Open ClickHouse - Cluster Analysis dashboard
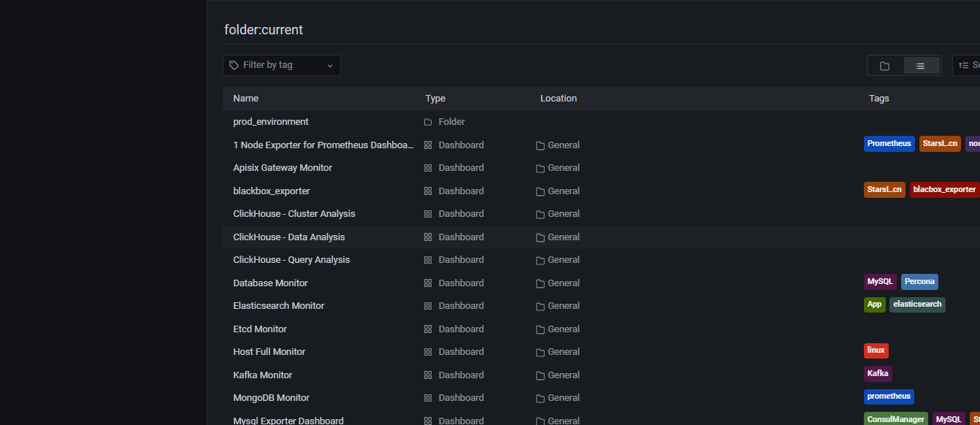Screen dimensions: 980x425 (294, 214)
